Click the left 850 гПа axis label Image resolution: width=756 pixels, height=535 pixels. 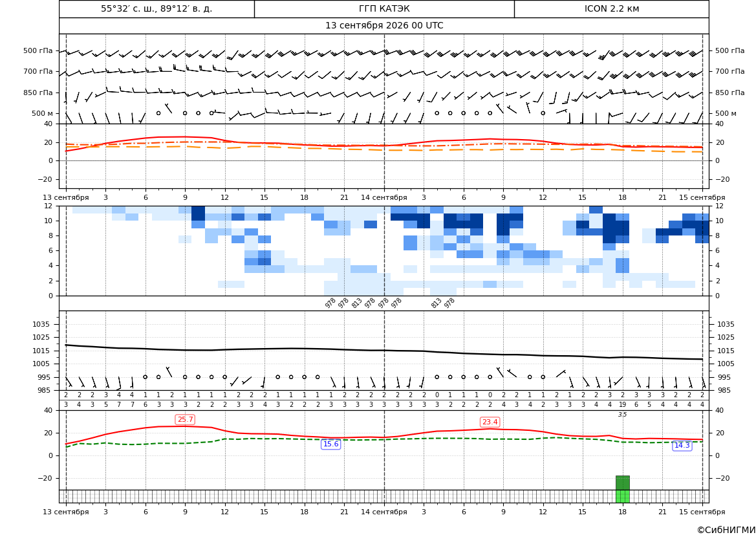pos(38,93)
